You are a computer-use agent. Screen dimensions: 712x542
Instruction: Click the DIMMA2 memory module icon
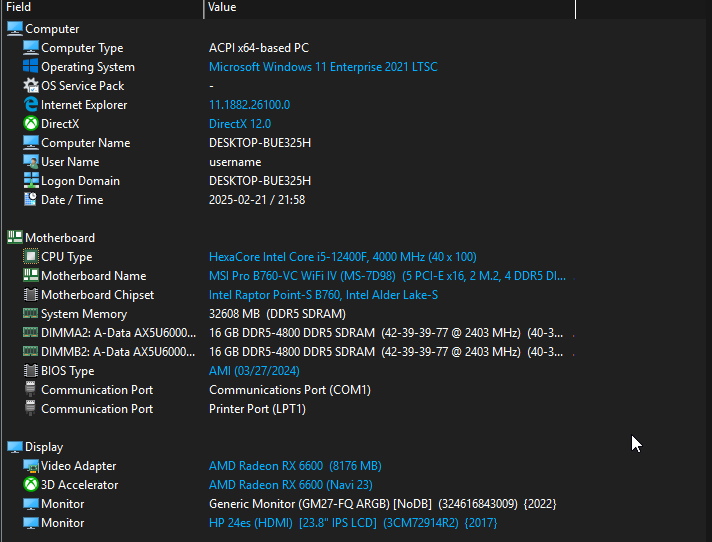pyautogui.click(x=31, y=332)
